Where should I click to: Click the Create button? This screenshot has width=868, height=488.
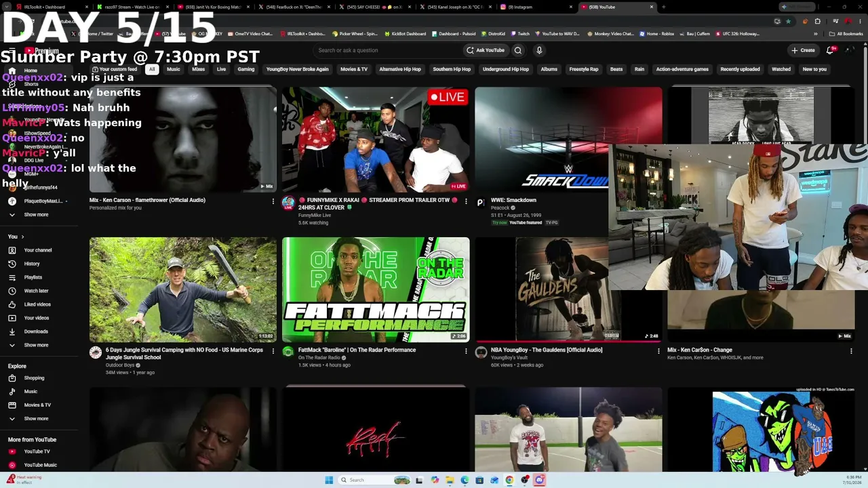click(x=803, y=50)
